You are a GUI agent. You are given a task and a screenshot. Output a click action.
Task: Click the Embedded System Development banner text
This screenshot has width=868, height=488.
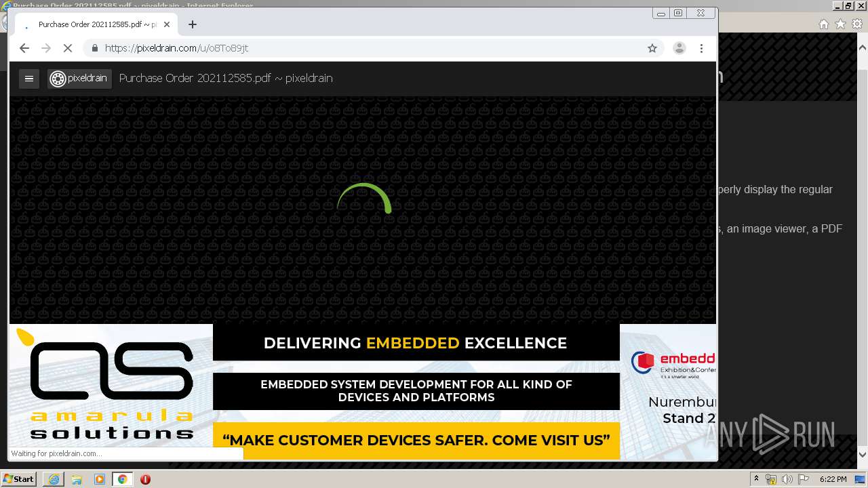point(416,391)
